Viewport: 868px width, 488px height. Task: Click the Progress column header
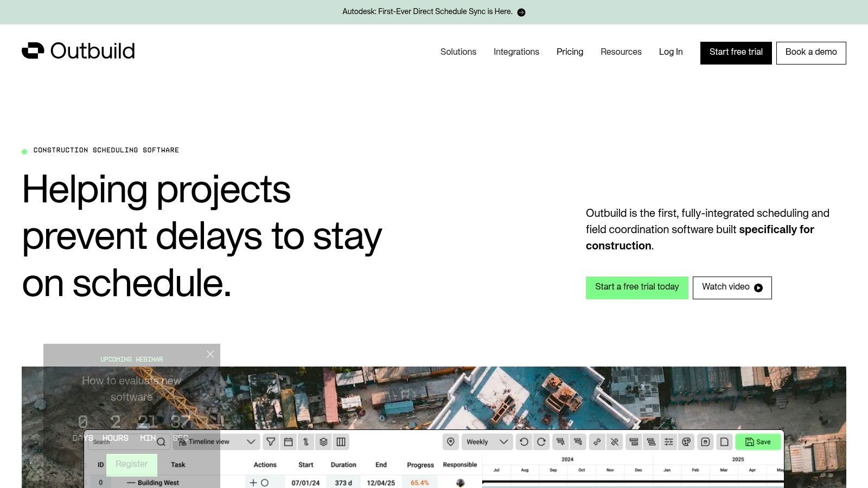click(420, 465)
